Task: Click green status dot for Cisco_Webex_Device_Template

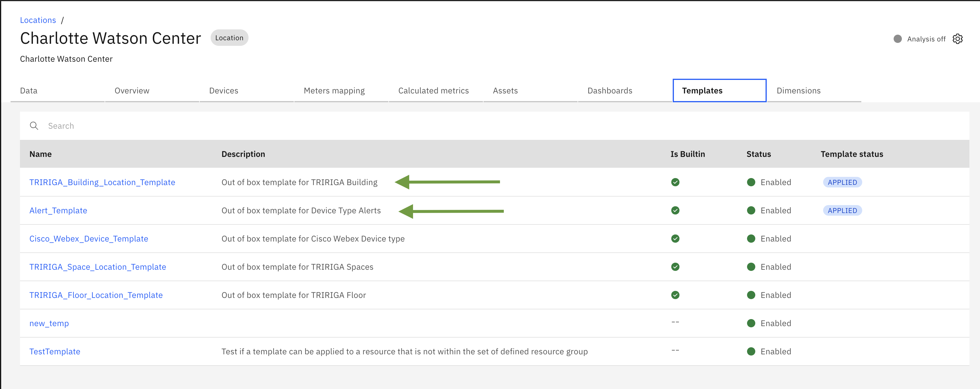Action: 751,239
